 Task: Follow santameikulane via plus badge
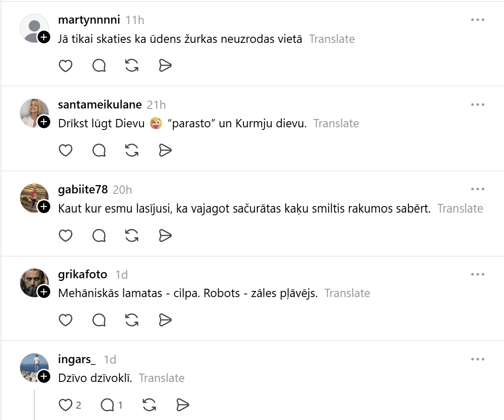(44, 122)
